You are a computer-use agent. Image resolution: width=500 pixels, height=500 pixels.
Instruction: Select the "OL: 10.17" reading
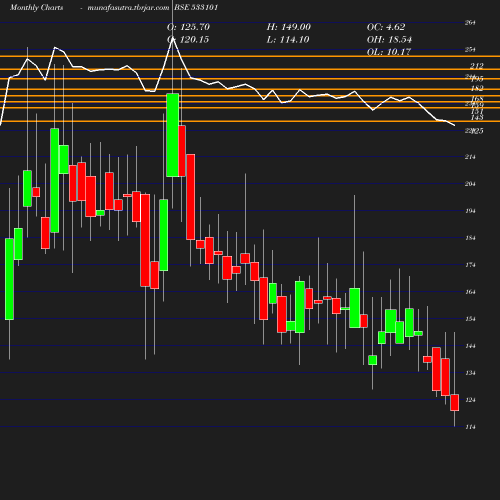pyautogui.click(x=389, y=52)
